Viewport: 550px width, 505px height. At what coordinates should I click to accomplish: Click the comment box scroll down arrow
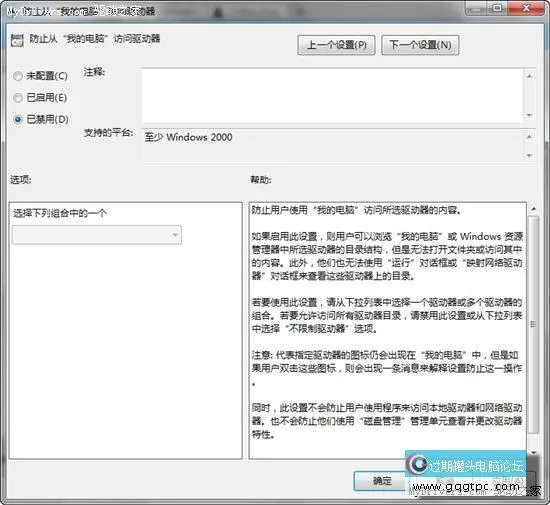529,115
